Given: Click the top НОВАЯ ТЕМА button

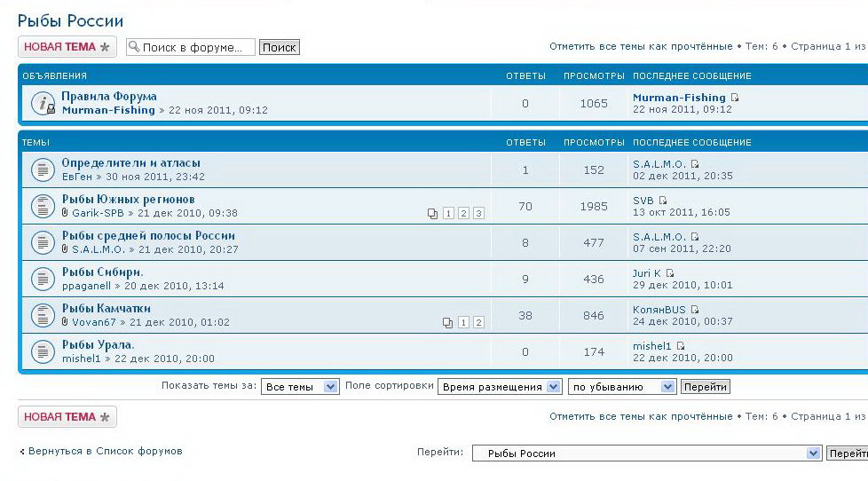Looking at the screenshot, I should pyautogui.click(x=67, y=47).
